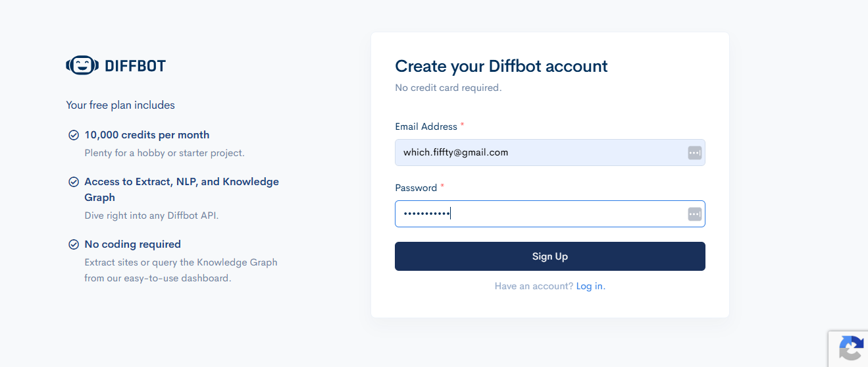Viewport: 868px width, 367px height.
Task: Click the check icon beside 10,000 credits per month
Action: coord(74,135)
